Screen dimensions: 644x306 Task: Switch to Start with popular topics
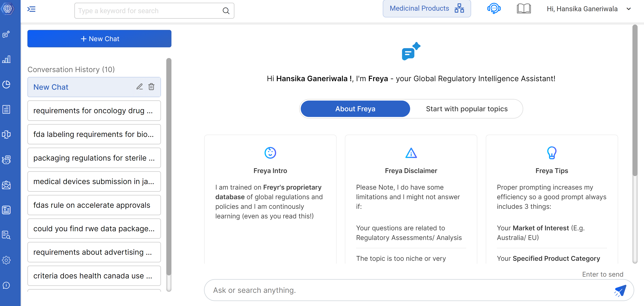click(x=467, y=109)
